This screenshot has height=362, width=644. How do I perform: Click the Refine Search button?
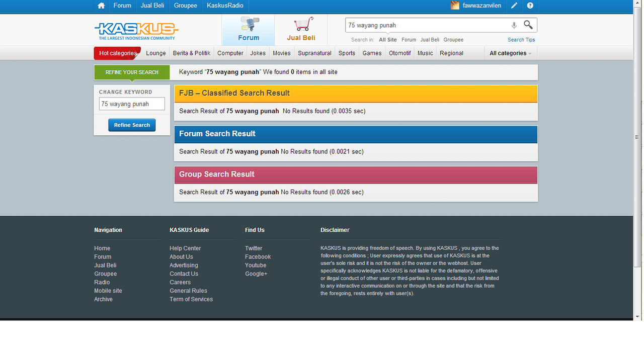tap(132, 125)
